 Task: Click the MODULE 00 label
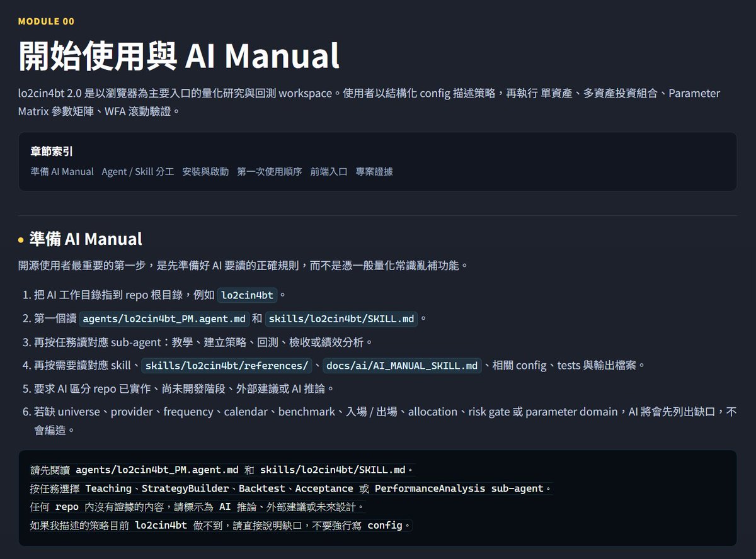46,21
